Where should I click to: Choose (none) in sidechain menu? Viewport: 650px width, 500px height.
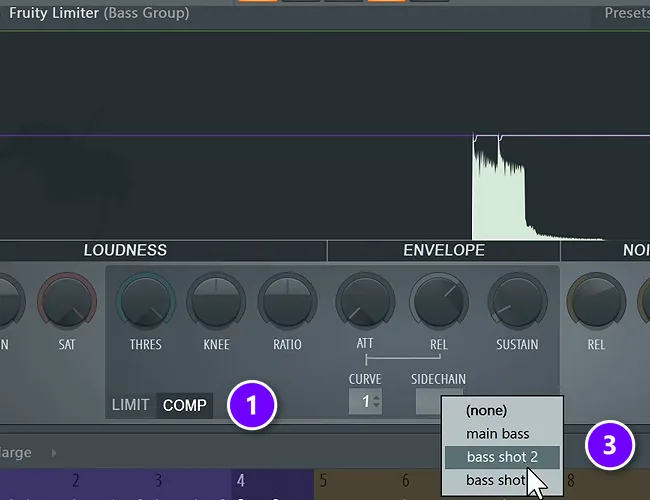coord(502,410)
